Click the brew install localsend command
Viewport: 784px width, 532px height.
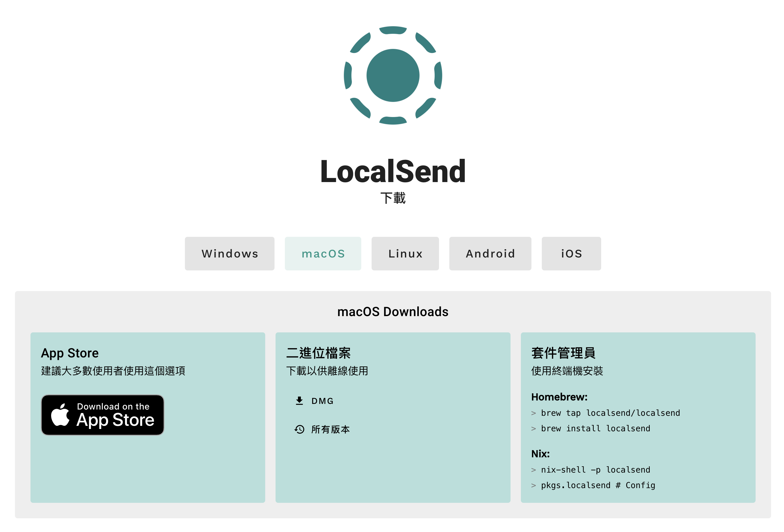595,428
